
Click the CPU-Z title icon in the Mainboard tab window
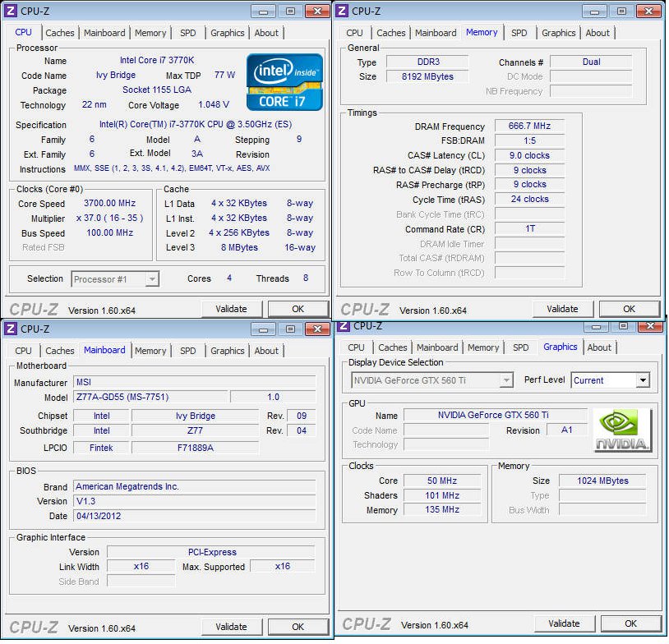[11, 329]
